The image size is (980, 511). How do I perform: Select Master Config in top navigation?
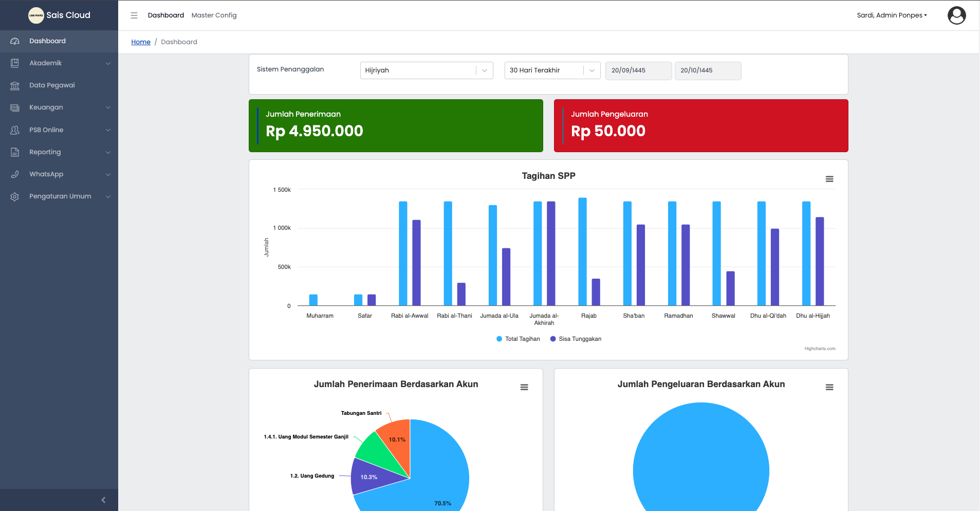click(214, 15)
